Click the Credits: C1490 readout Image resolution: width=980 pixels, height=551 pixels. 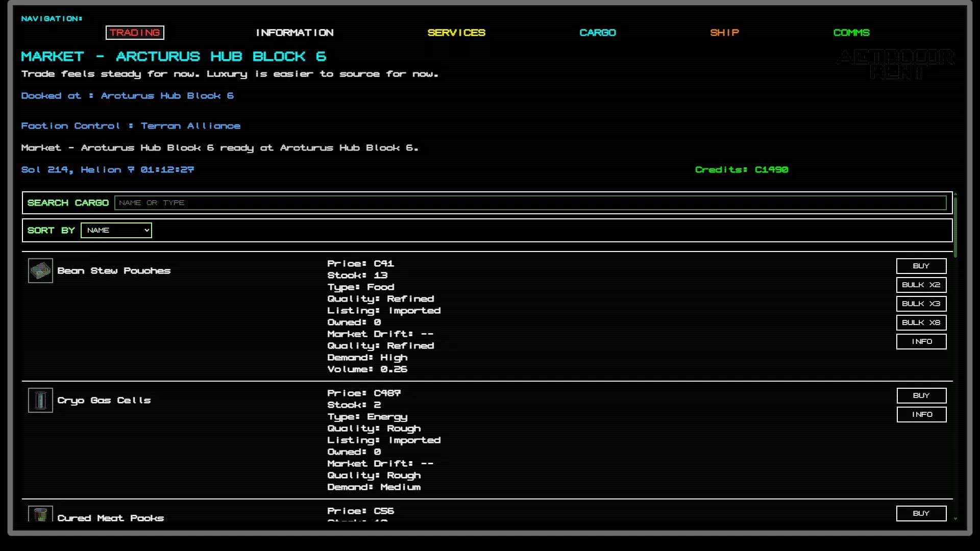point(742,169)
